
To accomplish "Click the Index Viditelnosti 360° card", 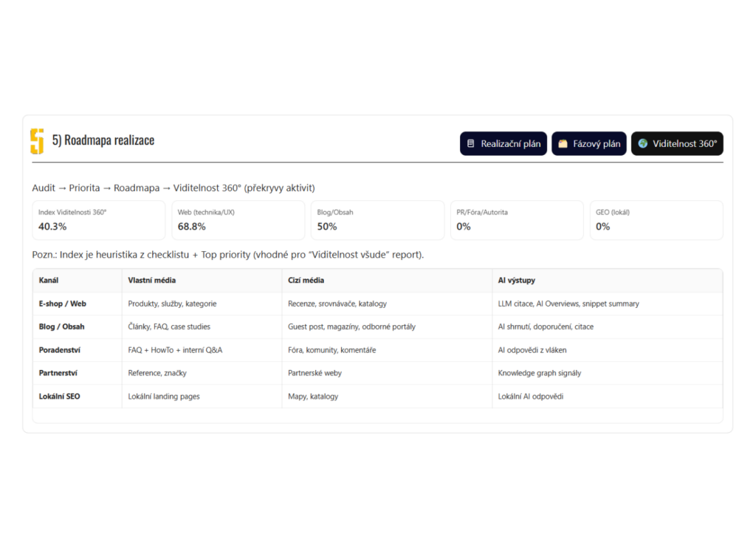I will pos(99,220).
